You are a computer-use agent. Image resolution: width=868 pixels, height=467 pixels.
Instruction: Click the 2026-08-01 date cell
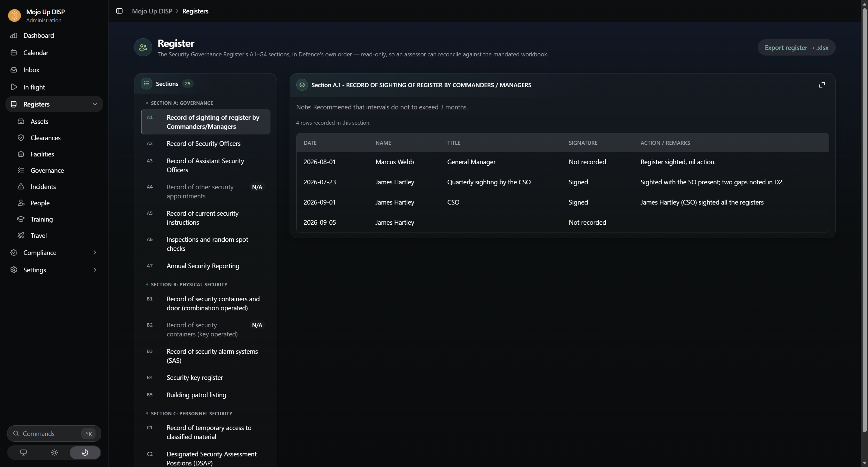point(319,162)
